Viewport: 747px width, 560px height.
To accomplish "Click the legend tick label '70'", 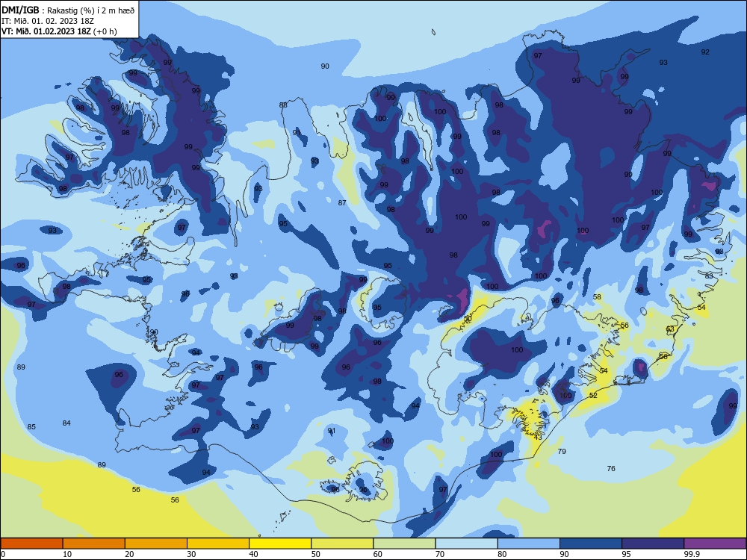I will [x=440, y=554].
